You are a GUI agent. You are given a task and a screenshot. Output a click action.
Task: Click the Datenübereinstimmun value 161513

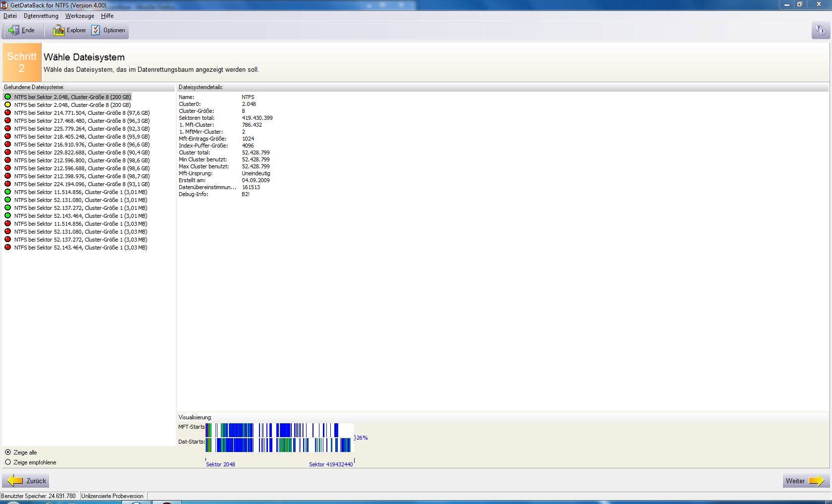click(251, 187)
